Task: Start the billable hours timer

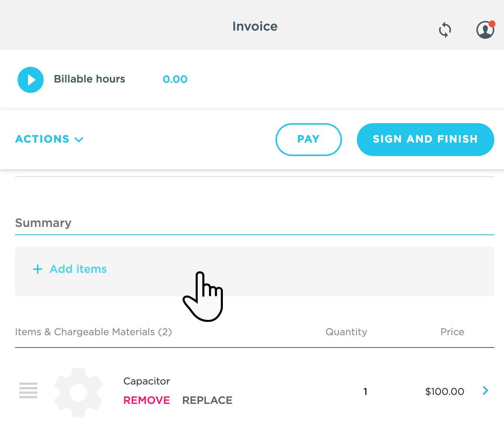Action: coord(31,80)
